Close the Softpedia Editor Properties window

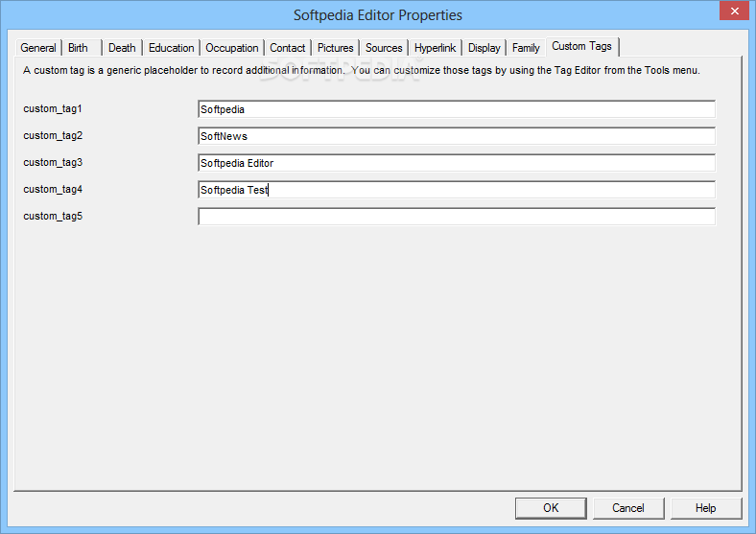click(x=734, y=11)
